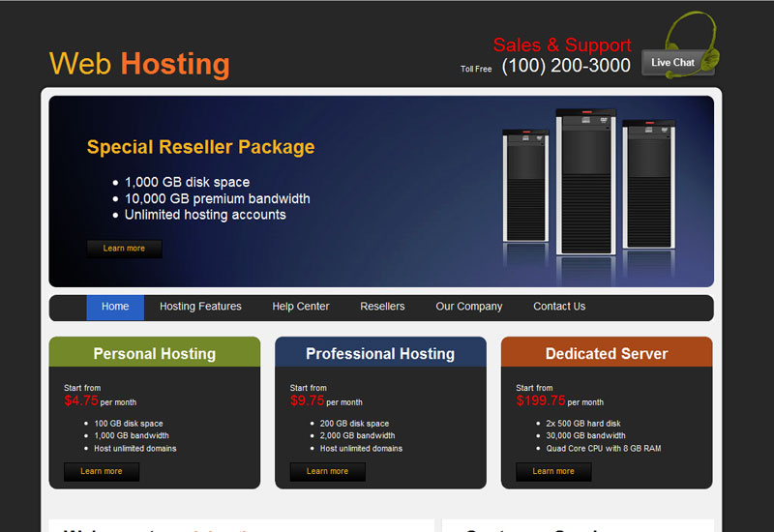Go to the Help Center page
The height and width of the screenshot is (532, 774).
[301, 307]
